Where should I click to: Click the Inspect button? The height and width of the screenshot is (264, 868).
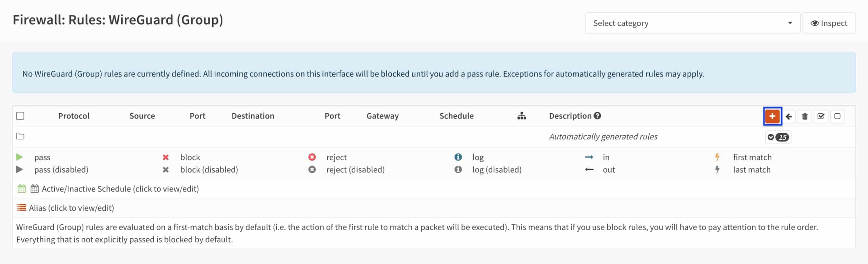pos(829,23)
